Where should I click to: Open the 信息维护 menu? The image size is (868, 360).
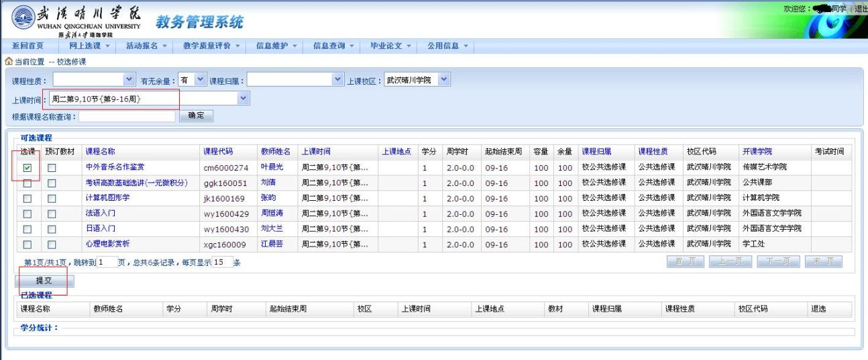click(276, 46)
